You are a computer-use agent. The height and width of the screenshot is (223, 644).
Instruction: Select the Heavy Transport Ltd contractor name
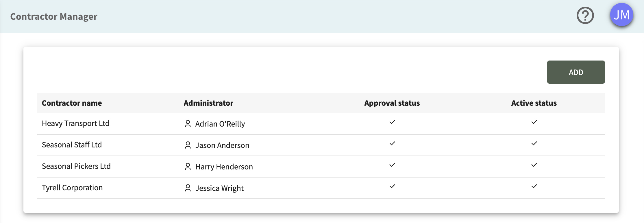point(76,123)
